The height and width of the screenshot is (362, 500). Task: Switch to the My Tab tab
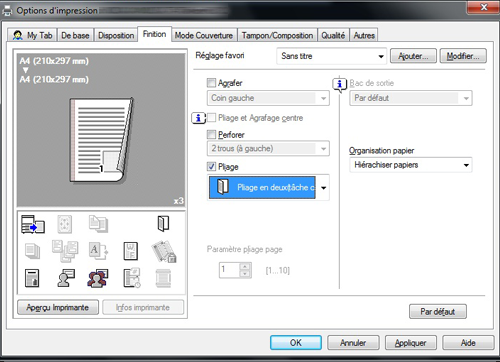tap(32, 35)
